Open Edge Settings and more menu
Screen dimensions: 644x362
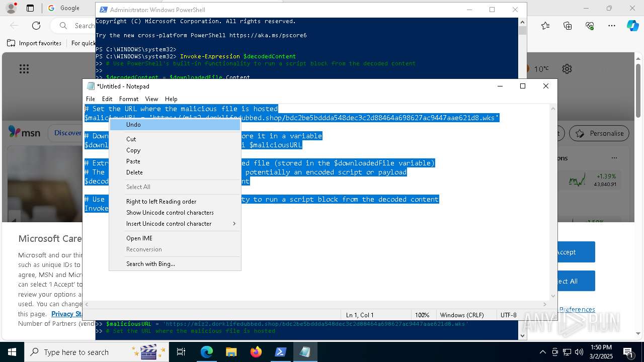[x=612, y=26]
